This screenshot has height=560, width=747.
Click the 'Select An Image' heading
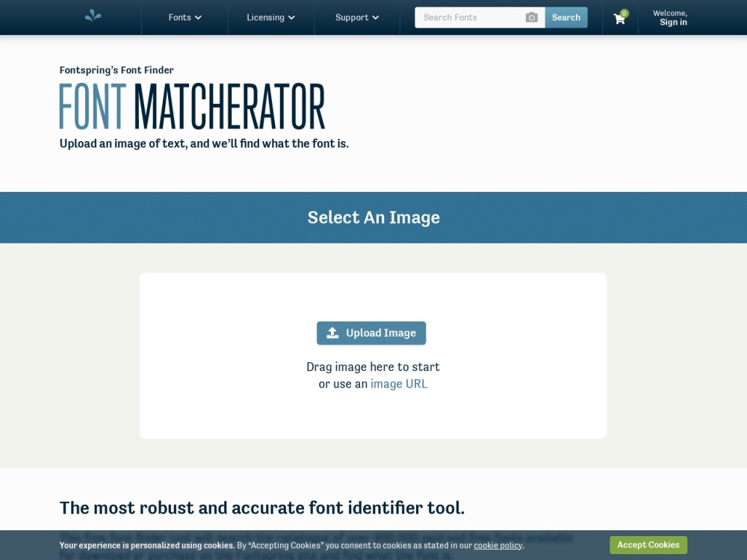[x=373, y=217]
